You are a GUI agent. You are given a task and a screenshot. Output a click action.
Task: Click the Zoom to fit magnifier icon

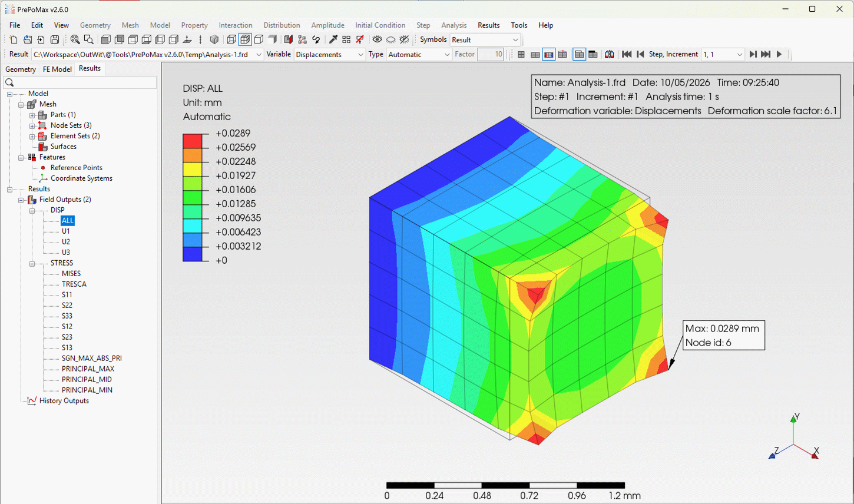coord(75,39)
